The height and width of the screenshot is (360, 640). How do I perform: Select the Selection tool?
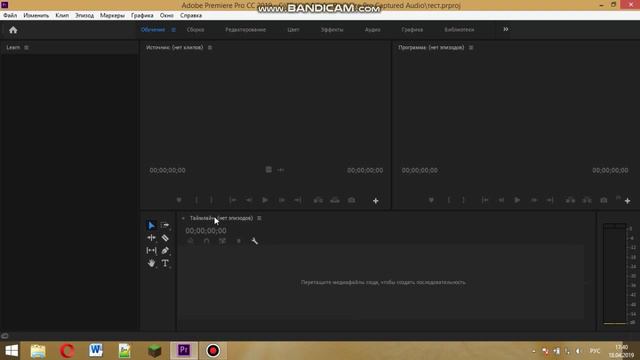[151, 225]
